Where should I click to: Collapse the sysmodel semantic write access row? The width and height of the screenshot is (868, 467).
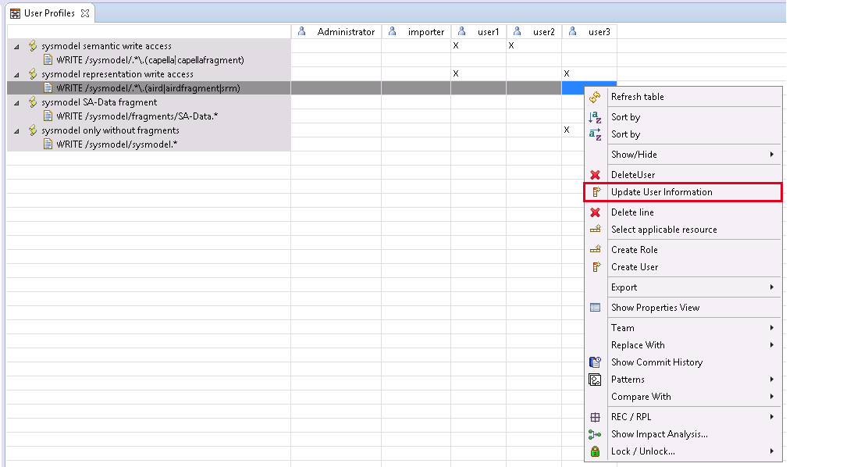pyautogui.click(x=17, y=47)
